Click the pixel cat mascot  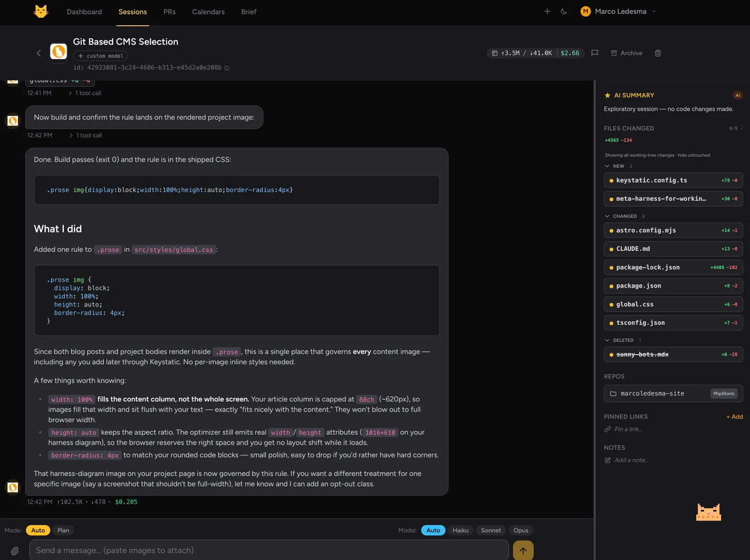[709, 512]
